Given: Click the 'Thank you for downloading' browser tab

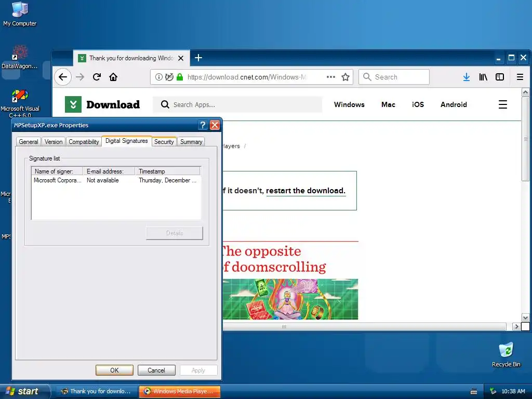Looking at the screenshot, I should [x=131, y=58].
